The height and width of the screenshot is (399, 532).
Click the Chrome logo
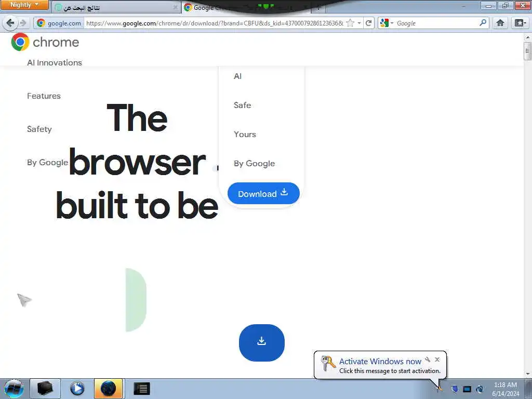(x=45, y=42)
